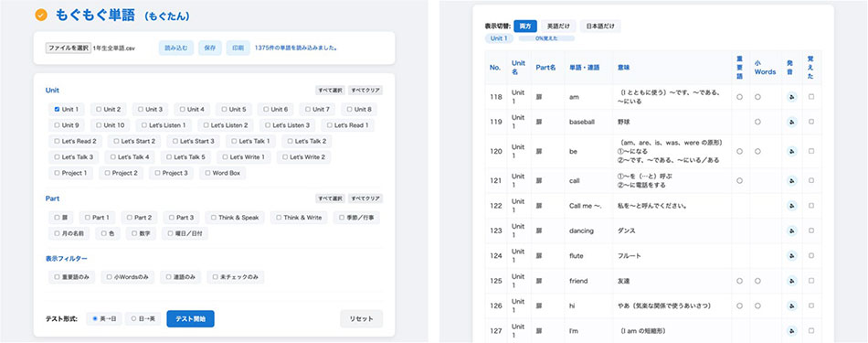Switch display to 日本語だけ
This screenshot has height=343, width=868.
[x=600, y=26]
